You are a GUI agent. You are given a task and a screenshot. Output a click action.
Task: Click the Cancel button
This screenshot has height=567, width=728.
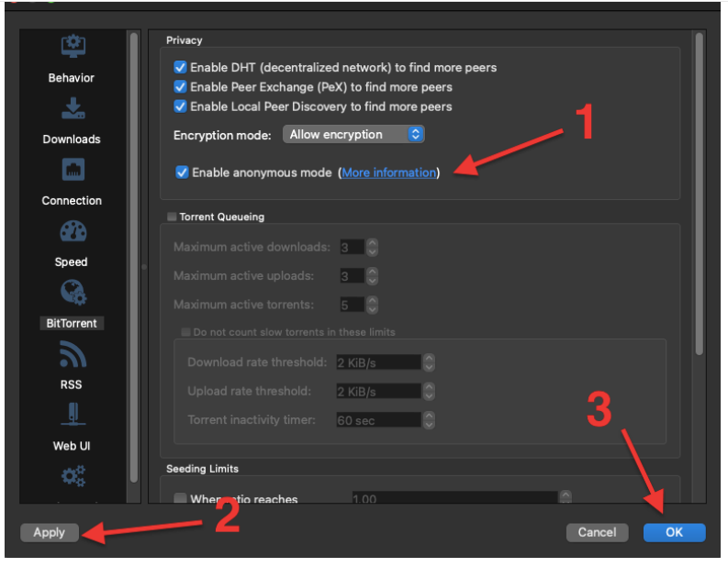coord(597,532)
